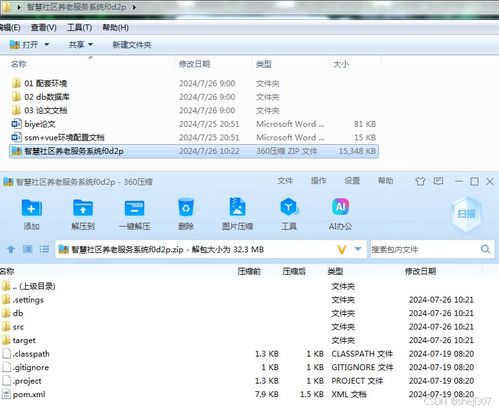The height and width of the screenshot is (410, 499).
Task: Click the feedback message icon in title bar
Action: click(x=438, y=181)
